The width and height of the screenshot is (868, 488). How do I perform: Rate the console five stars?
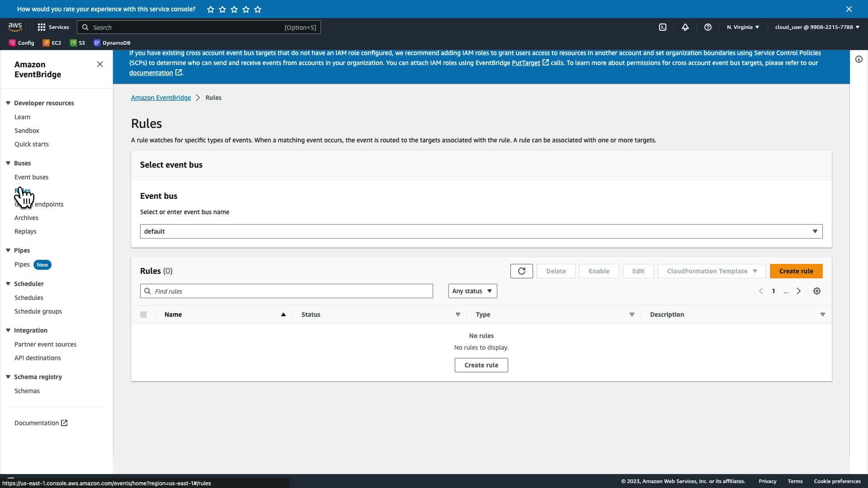tap(258, 9)
